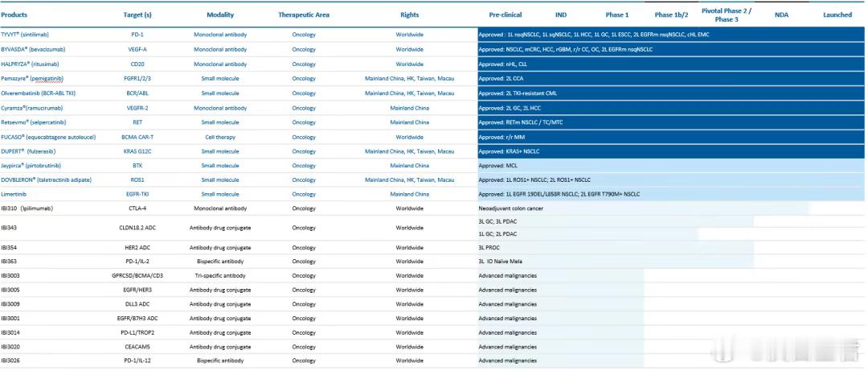Click the Rights column header

tap(410, 15)
